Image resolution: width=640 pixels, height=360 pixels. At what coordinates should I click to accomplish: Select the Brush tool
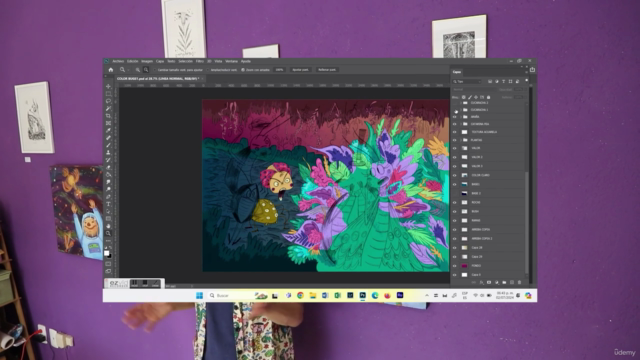pyautogui.click(x=108, y=145)
